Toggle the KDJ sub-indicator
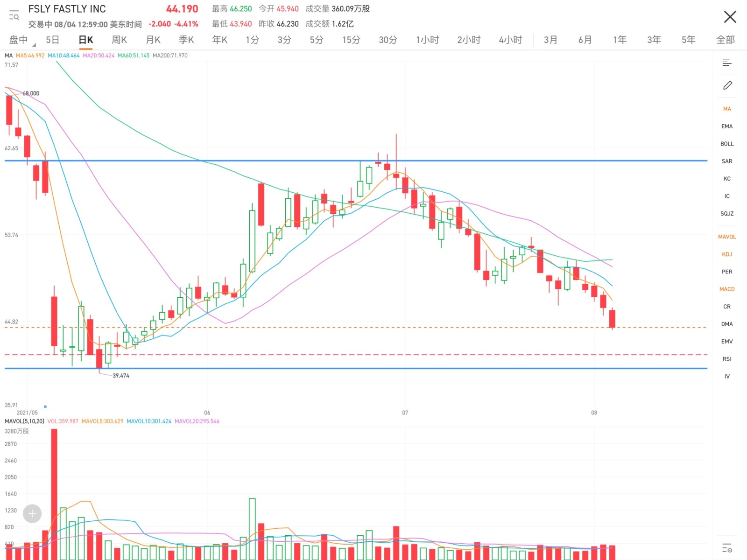747x560 pixels. [727, 254]
